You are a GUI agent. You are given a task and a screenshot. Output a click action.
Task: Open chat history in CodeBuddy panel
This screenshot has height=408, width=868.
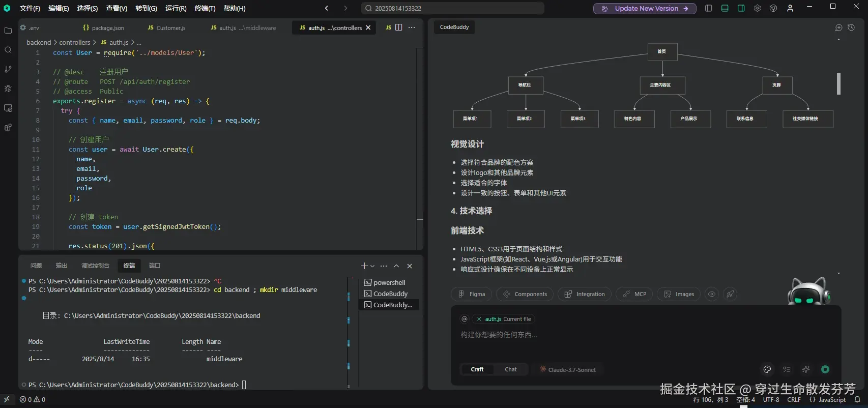point(851,27)
